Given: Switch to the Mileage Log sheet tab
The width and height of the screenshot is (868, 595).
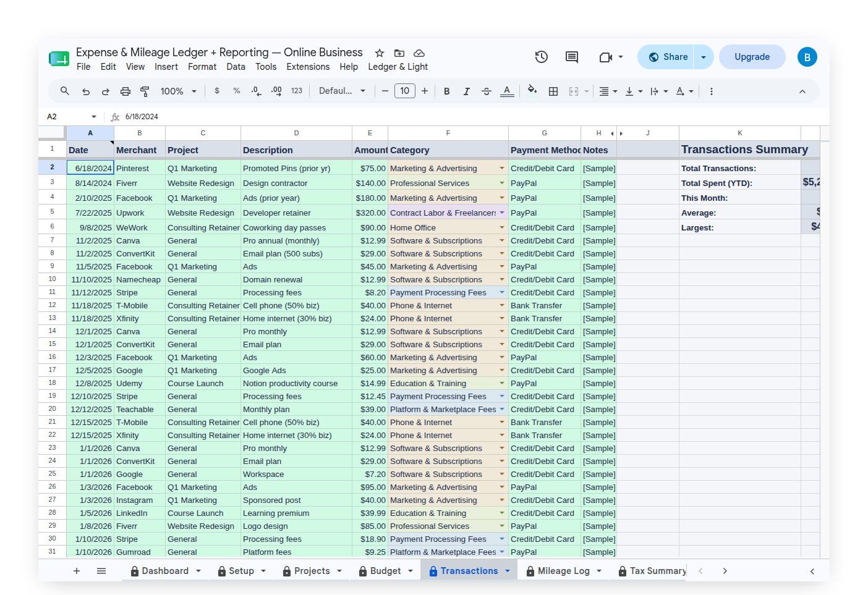Looking at the screenshot, I should pyautogui.click(x=563, y=571).
